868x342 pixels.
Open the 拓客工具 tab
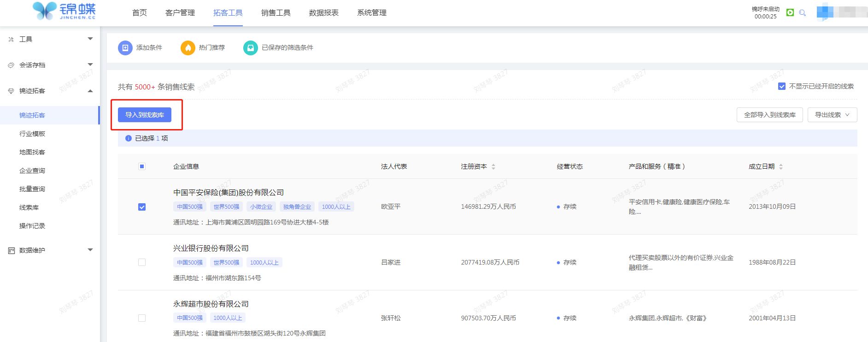pyautogui.click(x=228, y=13)
